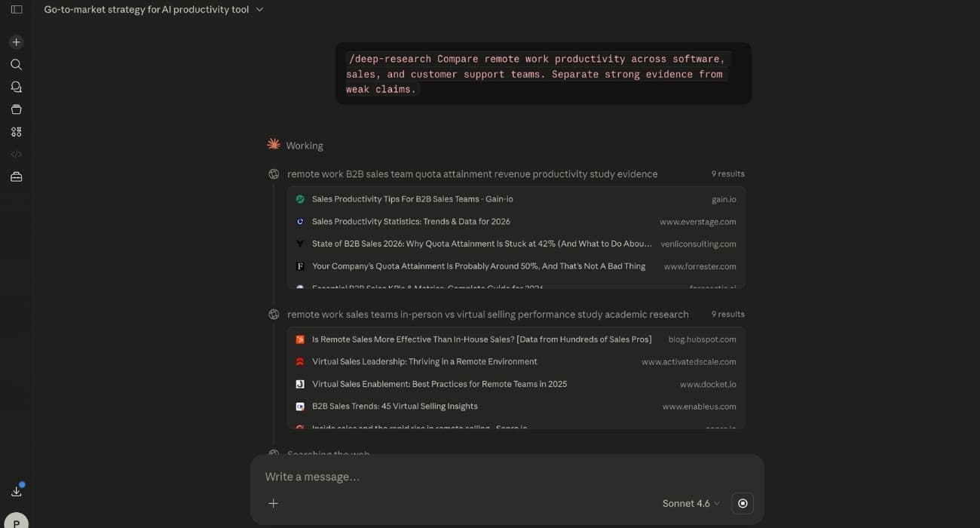Image resolution: width=980 pixels, height=528 pixels.
Task: Click the HubSpot favicon in search results
Action: coord(300,339)
